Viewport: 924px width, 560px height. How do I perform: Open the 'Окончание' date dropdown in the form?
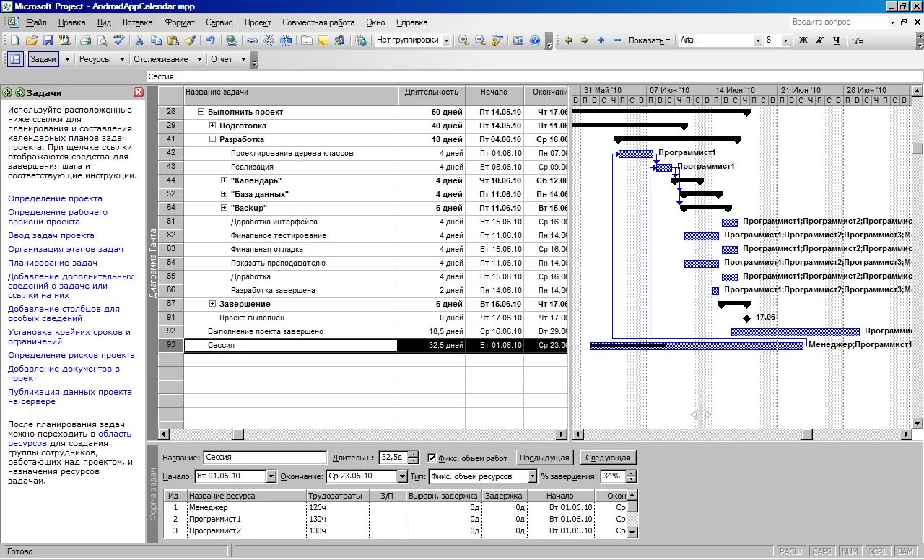[402, 476]
